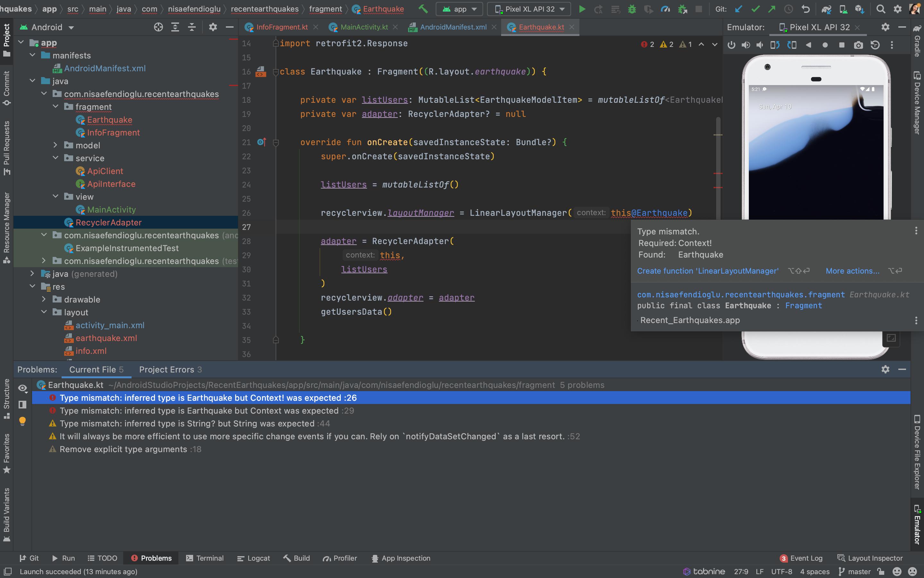Toggle the Gradle tool window button
This screenshot has height=578, width=924.
[x=917, y=40]
